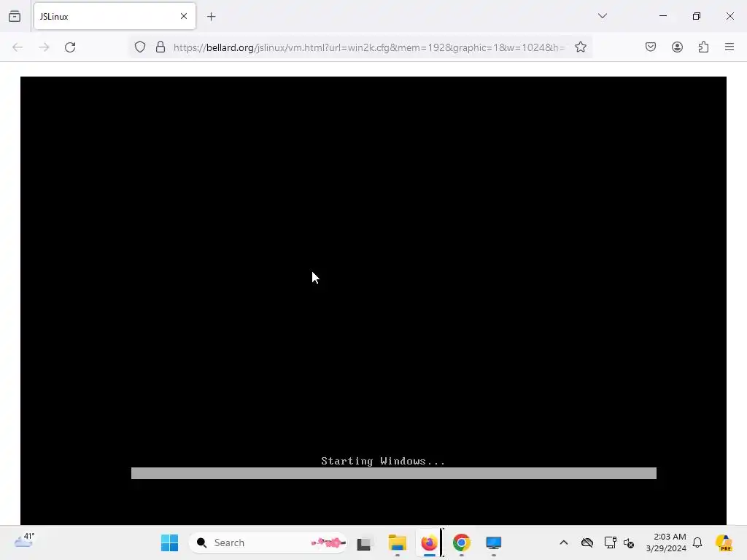Open File Explorer from taskbar
Image resolution: width=747 pixels, height=560 pixels.
pos(398,542)
